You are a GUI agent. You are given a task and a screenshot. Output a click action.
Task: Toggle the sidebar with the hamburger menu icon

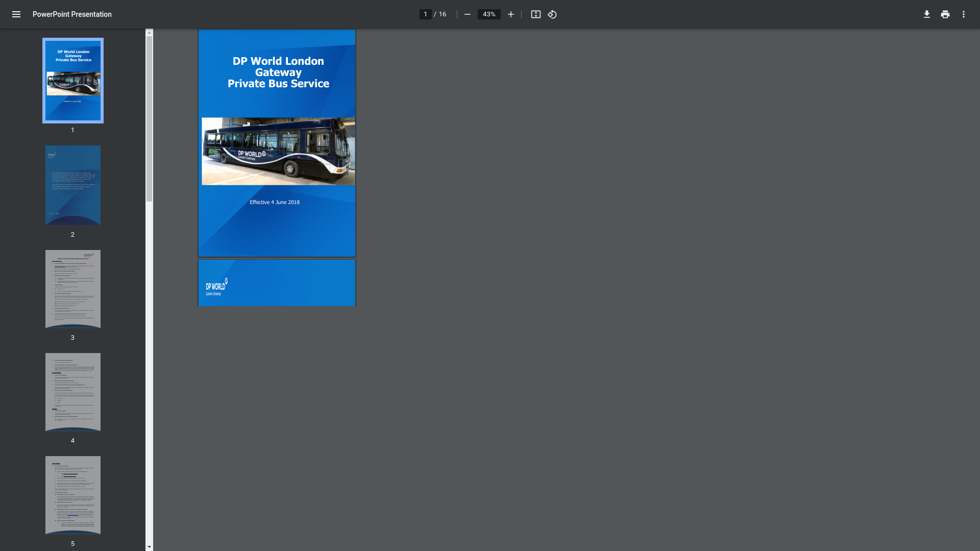point(16,14)
